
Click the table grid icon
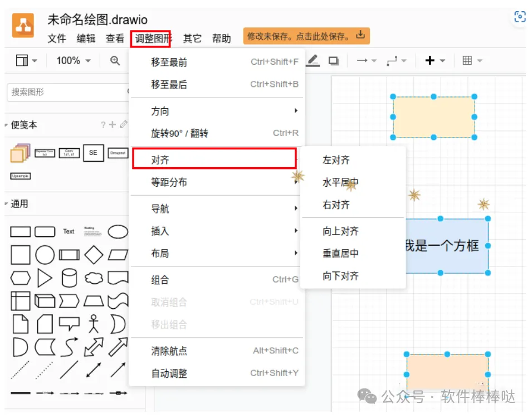467,60
